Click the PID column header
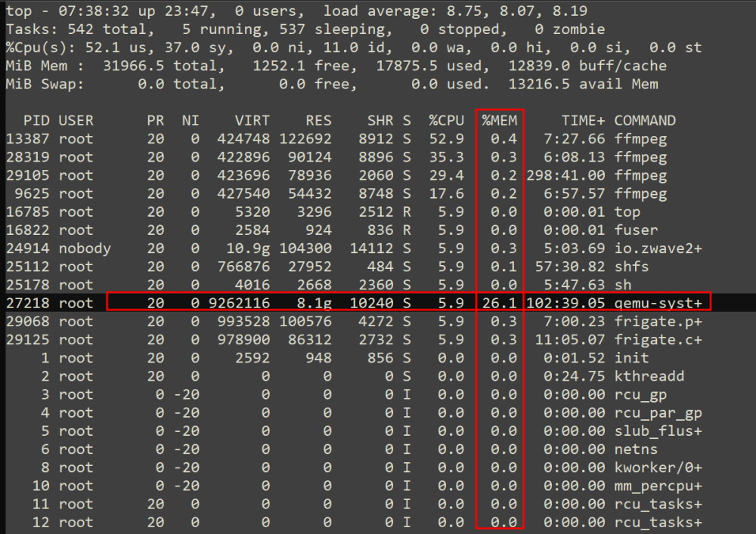Viewport: 756px width, 534px height. [36, 120]
